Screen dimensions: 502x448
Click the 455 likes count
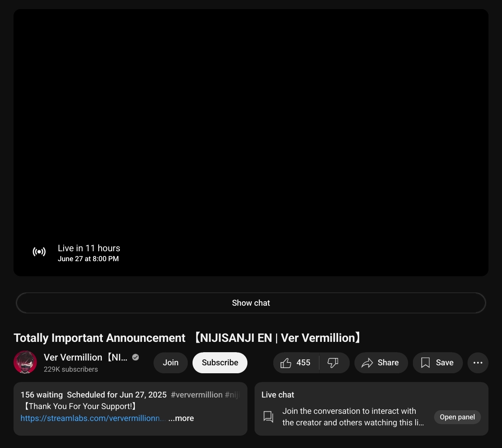pyautogui.click(x=303, y=363)
